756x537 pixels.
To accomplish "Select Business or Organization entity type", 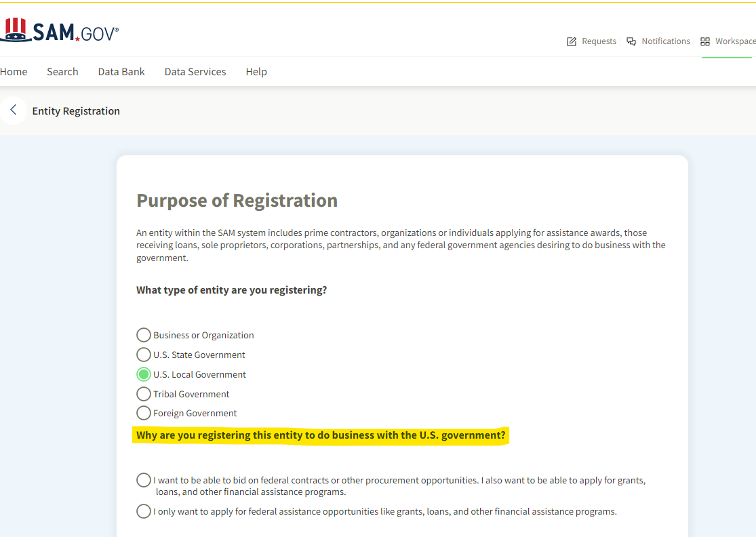I will tap(144, 335).
